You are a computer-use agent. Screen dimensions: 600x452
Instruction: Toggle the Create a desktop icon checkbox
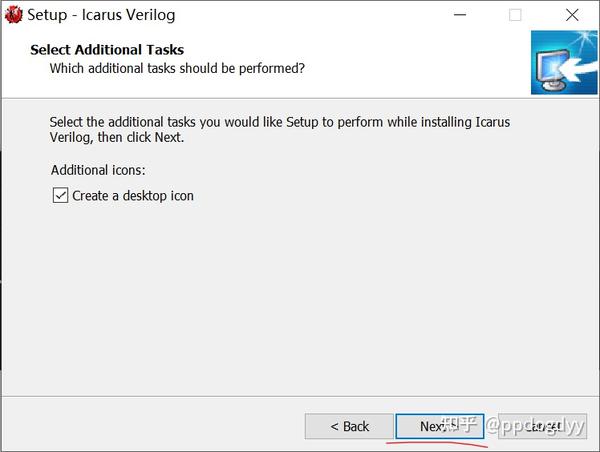pos(60,195)
